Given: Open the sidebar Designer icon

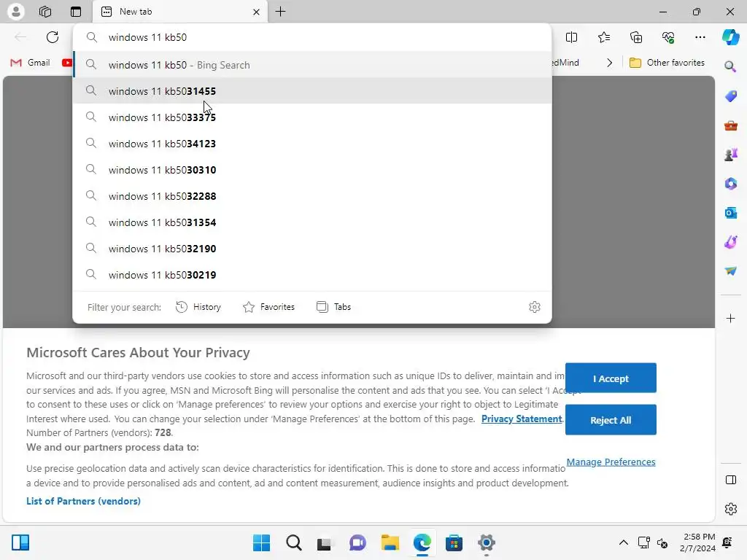Looking at the screenshot, I should [x=730, y=242].
